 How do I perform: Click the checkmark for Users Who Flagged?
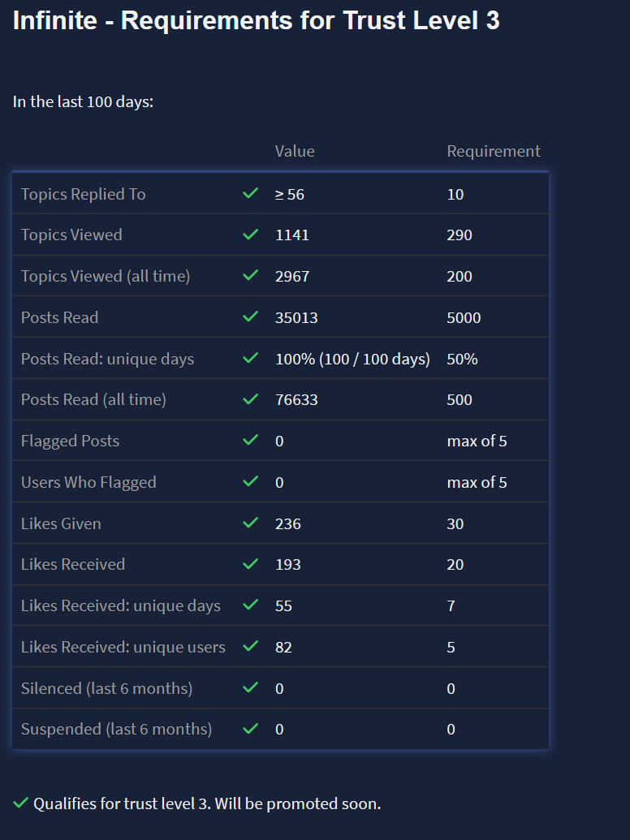[x=251, y=482]
